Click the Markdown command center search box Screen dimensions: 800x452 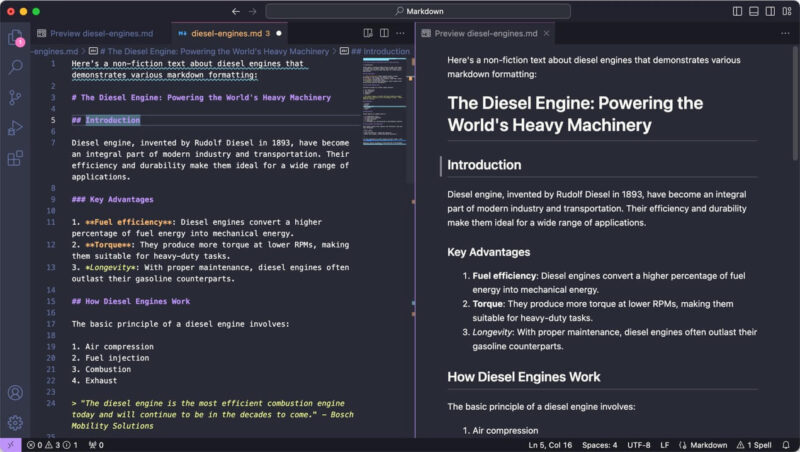point(418,11)
